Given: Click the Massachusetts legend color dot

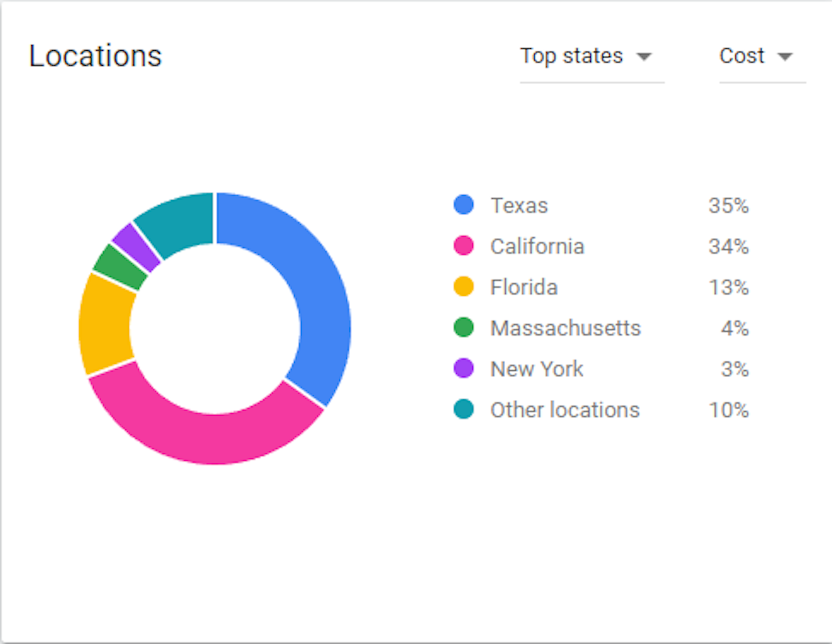Looking at the screenshot, I should pos(464,327).
